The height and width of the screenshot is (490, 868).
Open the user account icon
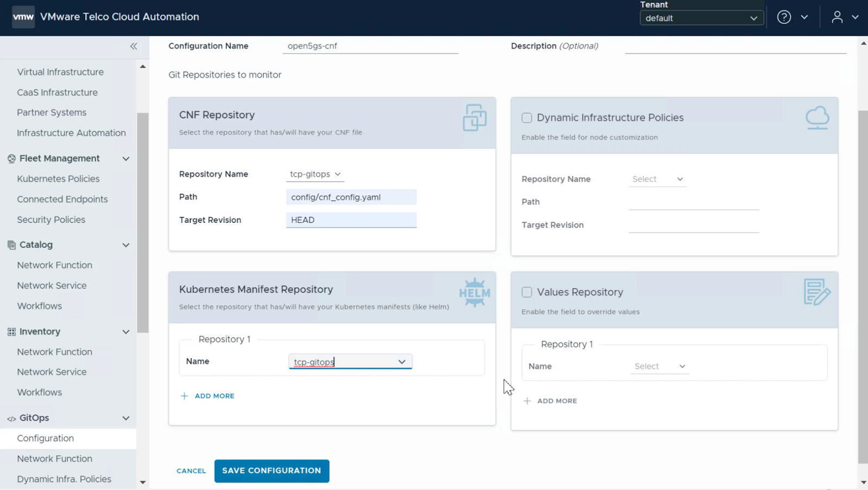coord(837,17)
